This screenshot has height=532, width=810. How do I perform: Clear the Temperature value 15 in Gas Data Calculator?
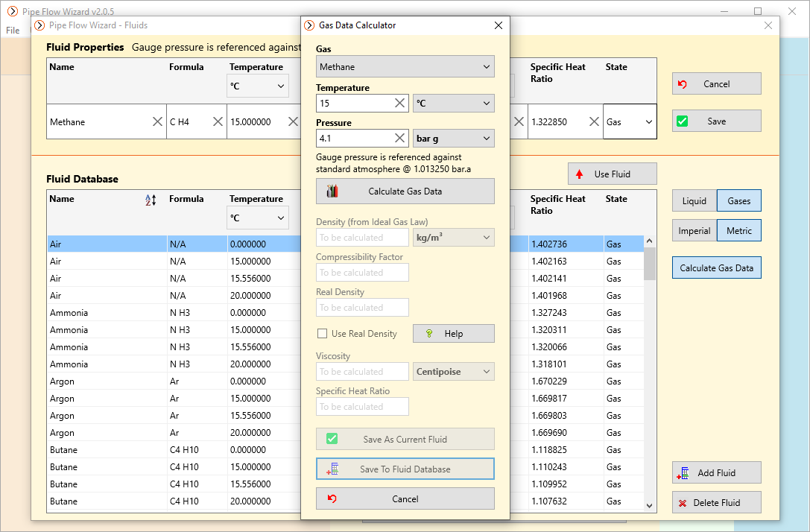pyautogui.click(x=399, y=104)
